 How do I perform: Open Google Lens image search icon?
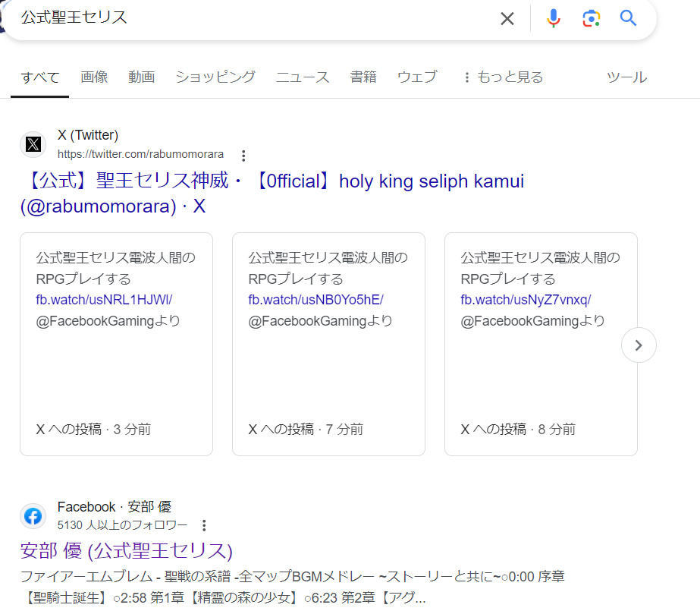point(591,18)
